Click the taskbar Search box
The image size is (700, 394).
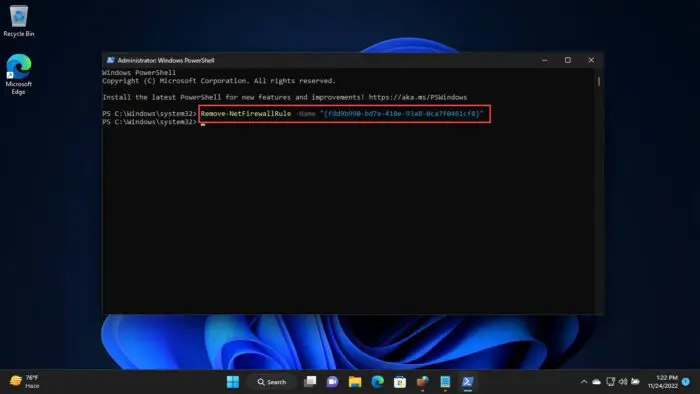coord(272,382)
